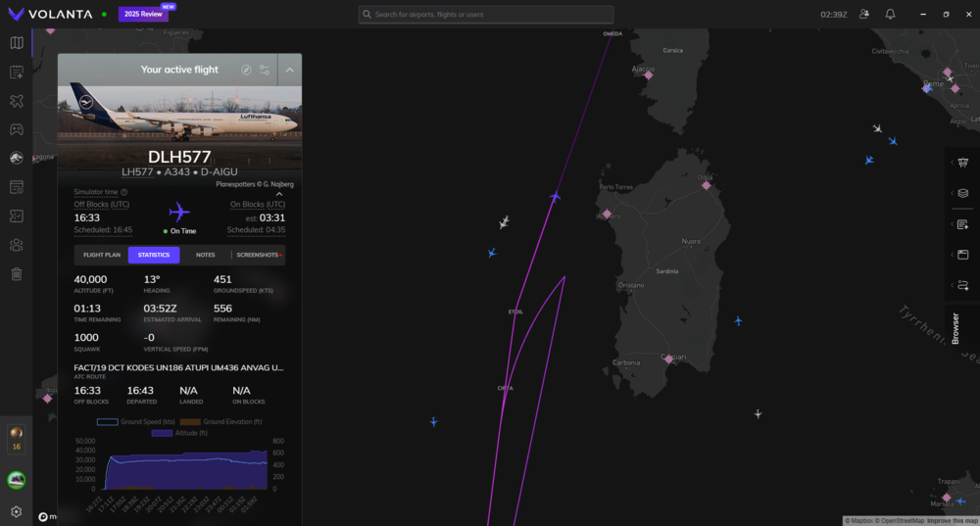Collapse the flight times section chevron
This screenshot has width=980, height=526.
[279, 194]
